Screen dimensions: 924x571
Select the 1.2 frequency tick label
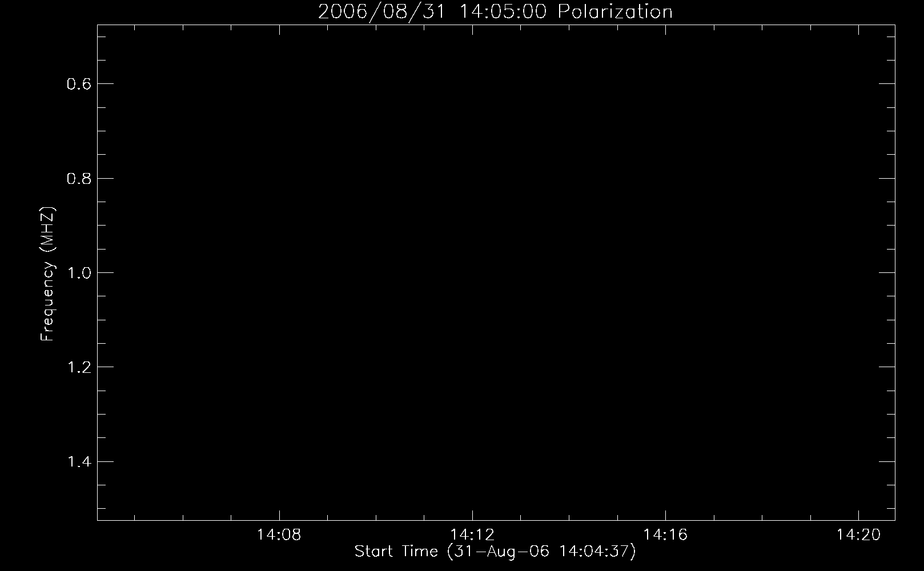tap(79, 367)
